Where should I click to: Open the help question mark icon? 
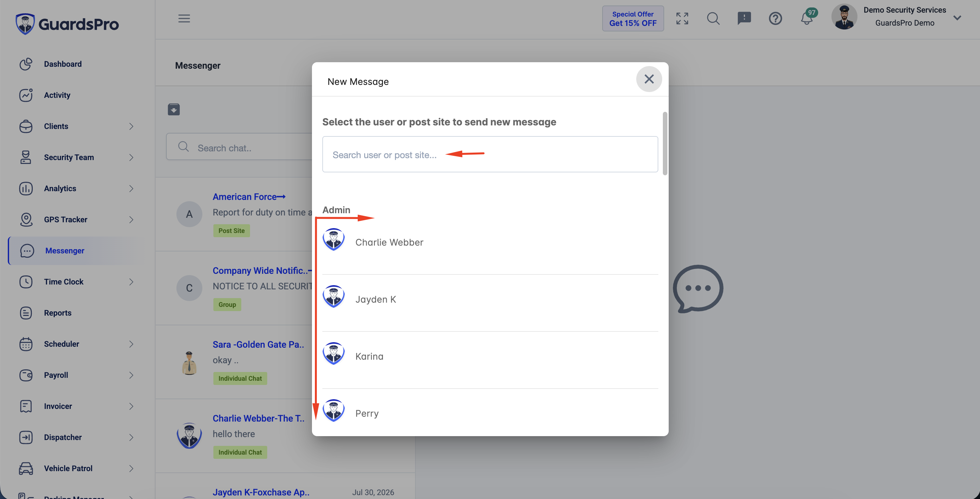click(x=775, y=18)
